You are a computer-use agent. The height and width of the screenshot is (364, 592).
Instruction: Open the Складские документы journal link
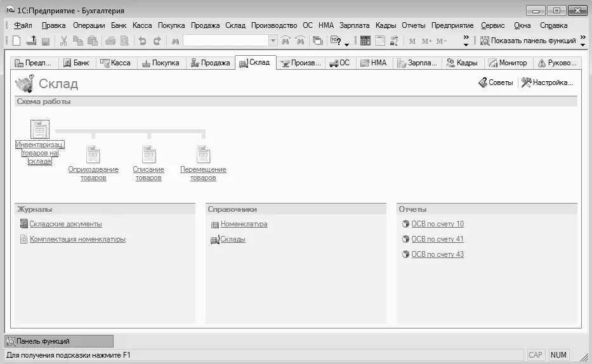[65, 224]
